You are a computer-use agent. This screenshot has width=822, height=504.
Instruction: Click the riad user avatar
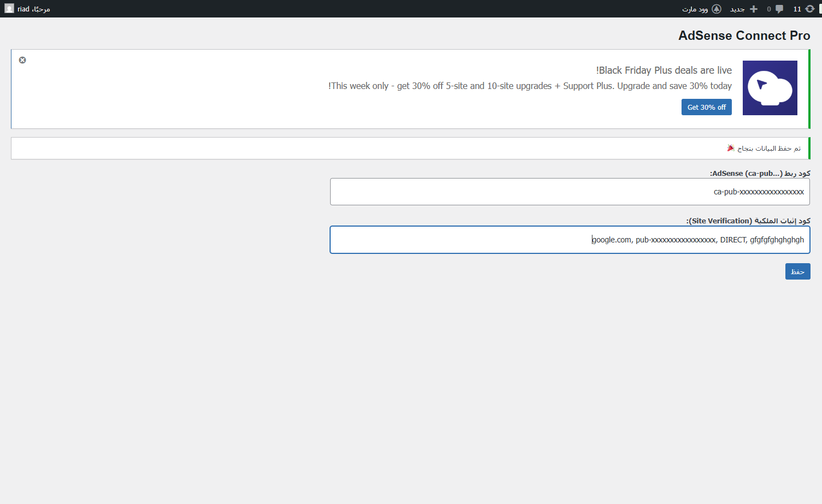pos(9,9)
